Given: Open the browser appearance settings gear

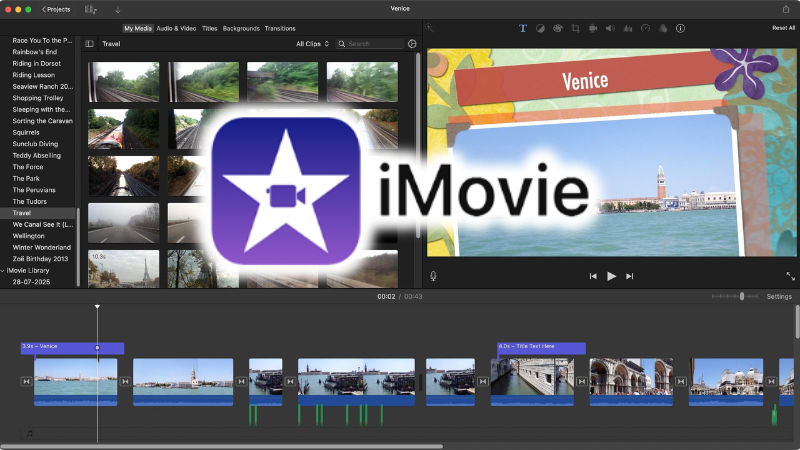Looking at the screenshot, I should click(412, 44).
